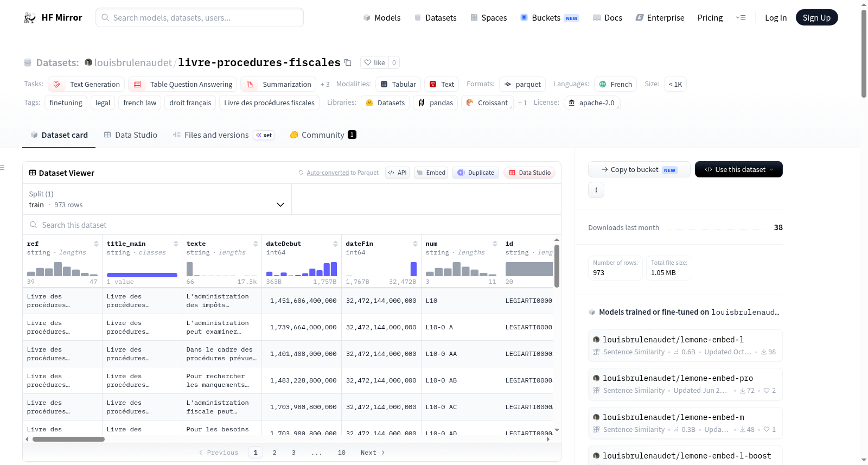Click the Duplicate button
868x465 pixels.
click(476, 173)
